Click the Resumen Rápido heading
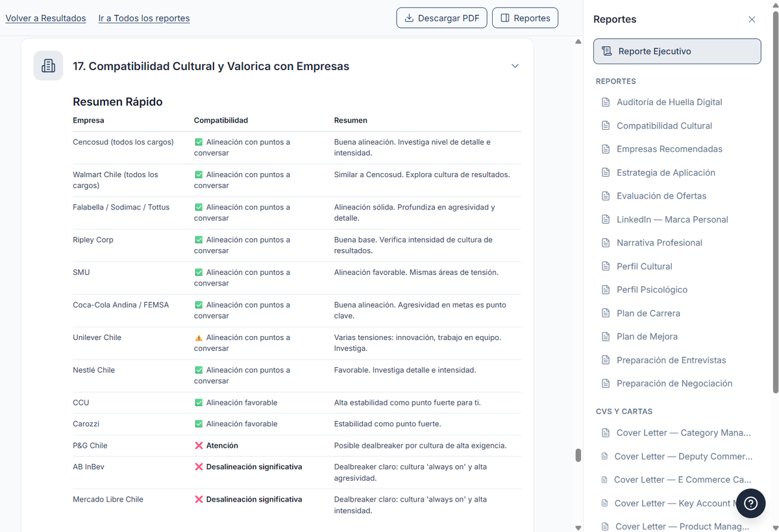This screenshot has height=532, width=779. pyautogui.click(x=117, y=102)
